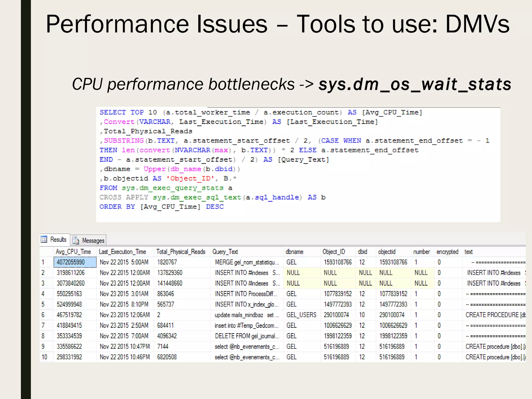The width and height of the screenshot is (532, 399).
Task: Click the Total_Physical_Reads column header
Action: 181,252
